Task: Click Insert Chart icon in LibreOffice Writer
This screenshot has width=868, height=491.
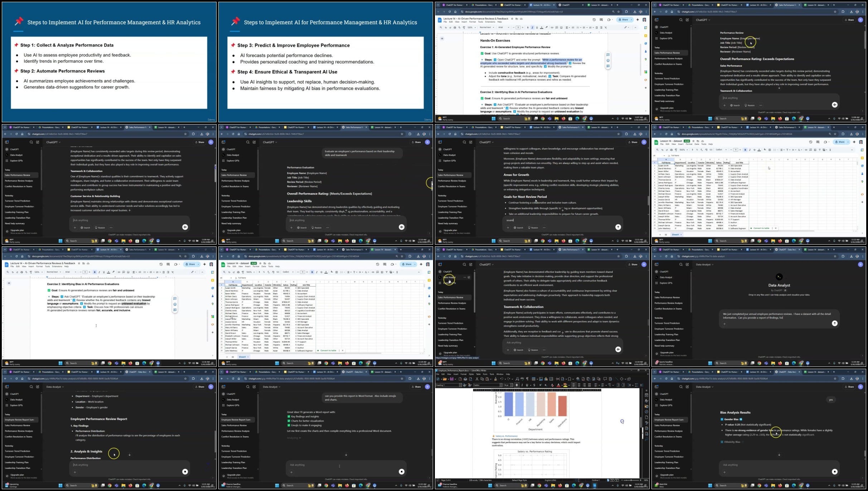Action: [x=546, y=379]
